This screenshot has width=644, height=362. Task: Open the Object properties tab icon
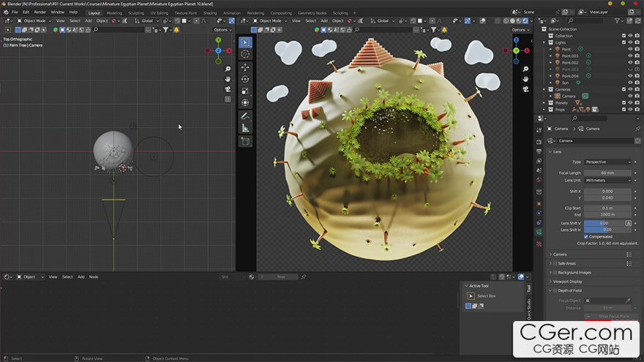[x=539, y=203]
